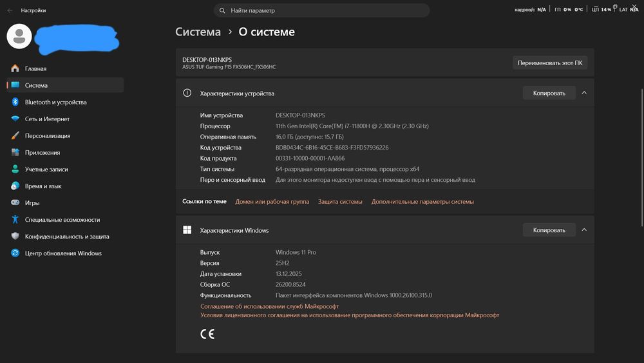Click the Windows logo by Характеристики Windows
The image size is (644, 363).
pos(187,230)
